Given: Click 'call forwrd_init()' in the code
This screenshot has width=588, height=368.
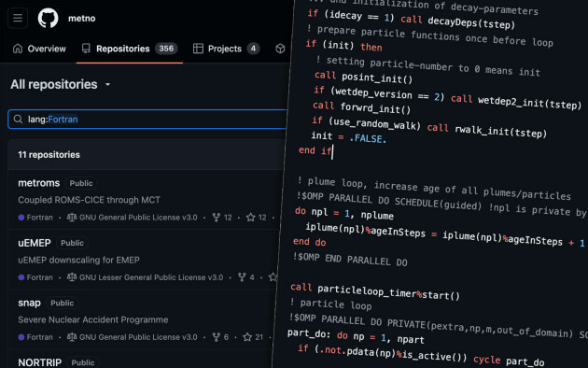Looking at the screenshot, I should click(361, 107).
